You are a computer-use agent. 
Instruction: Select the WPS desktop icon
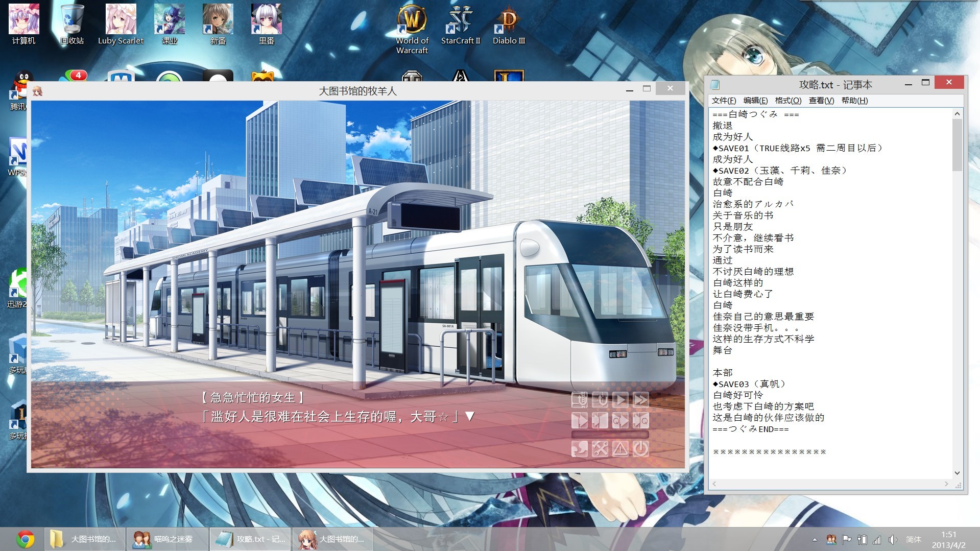[18, 157]
